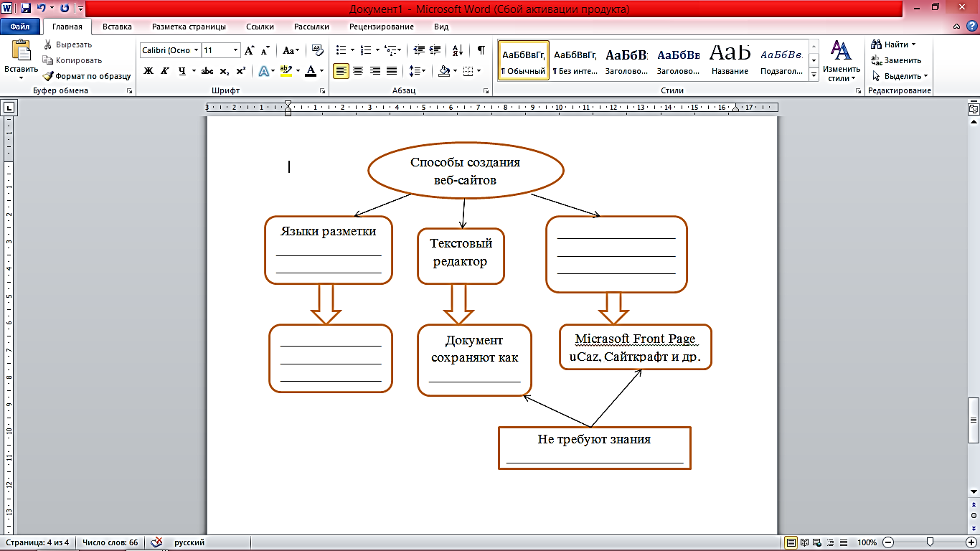Image resolution: width=980 pixels, height=551 pixels.
Task: Toggle bold (Ж) formatting
Action: click(149, 70)
